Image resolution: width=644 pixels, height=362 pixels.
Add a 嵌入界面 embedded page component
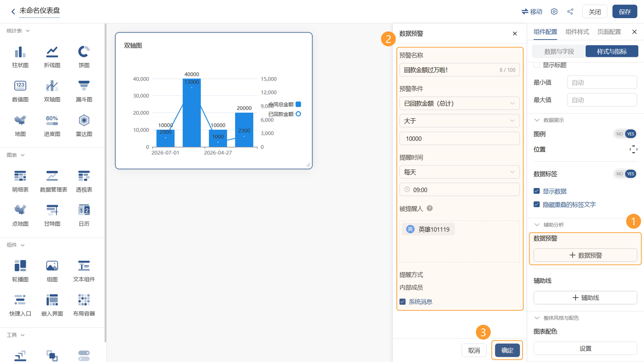click(52, 305)
